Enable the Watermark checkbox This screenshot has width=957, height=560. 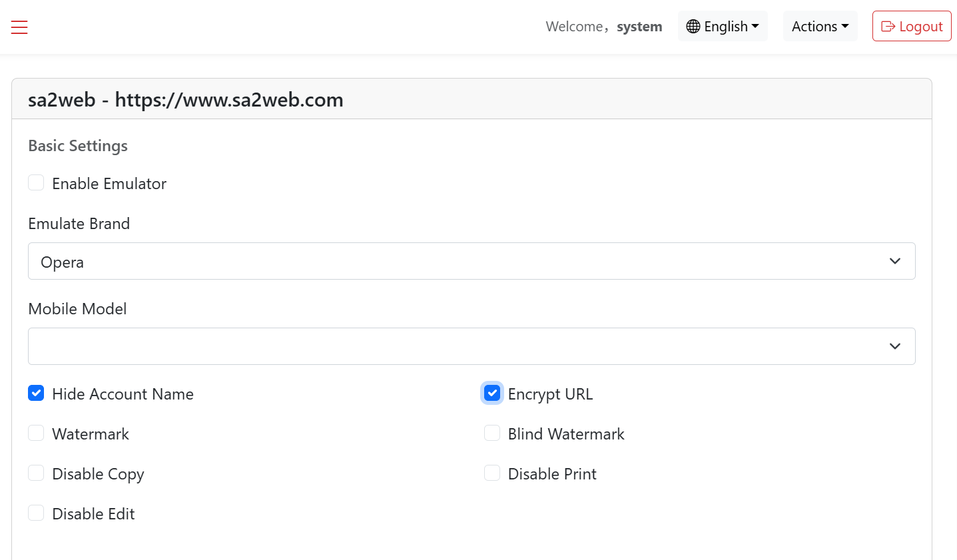36,433
